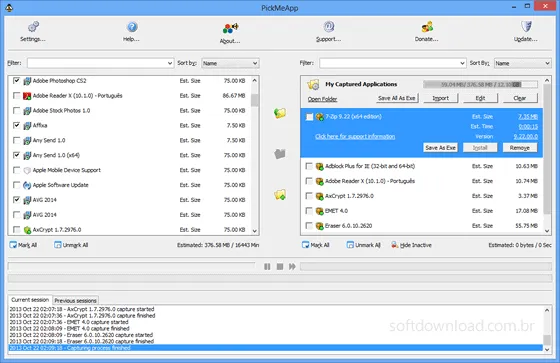Click here for support information link

coord(355,136)
